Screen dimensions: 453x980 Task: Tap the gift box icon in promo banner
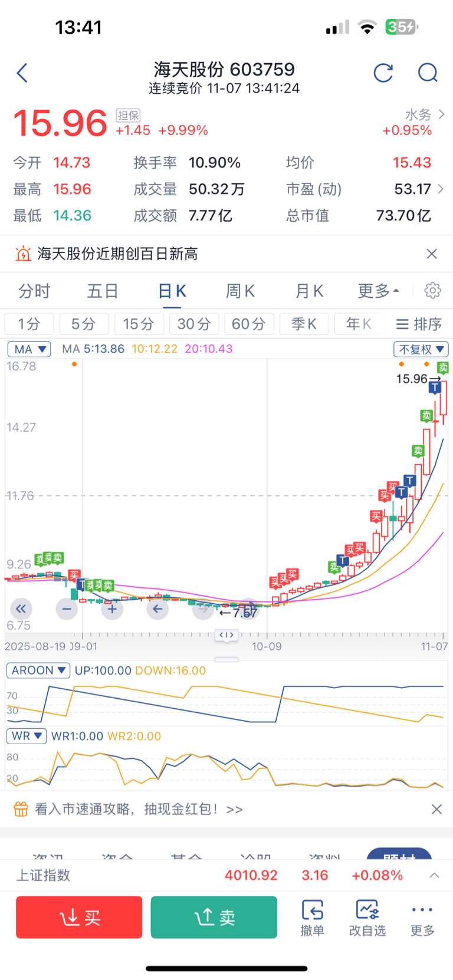[21, 809]
